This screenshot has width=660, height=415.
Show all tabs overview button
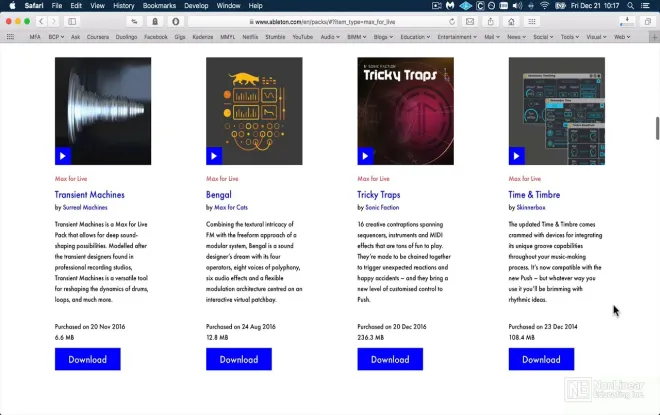pyautogui.click(x=647, y=21)
